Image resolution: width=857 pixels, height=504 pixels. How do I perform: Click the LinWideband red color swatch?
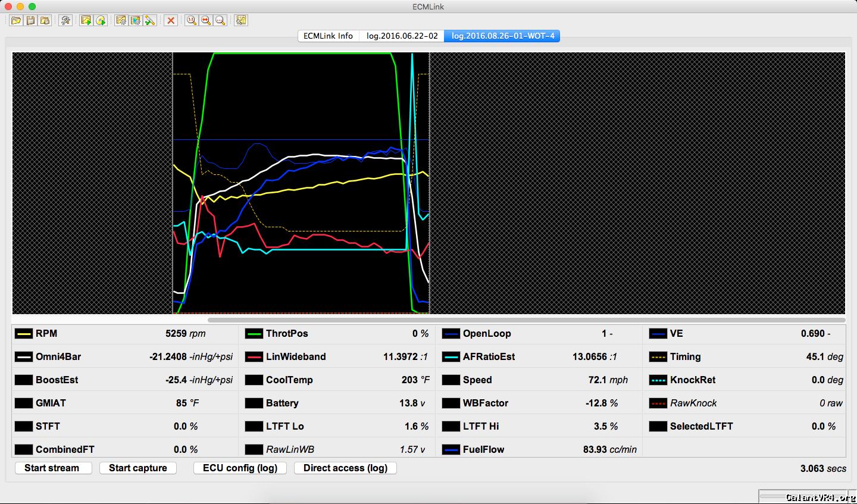point(254,357)
